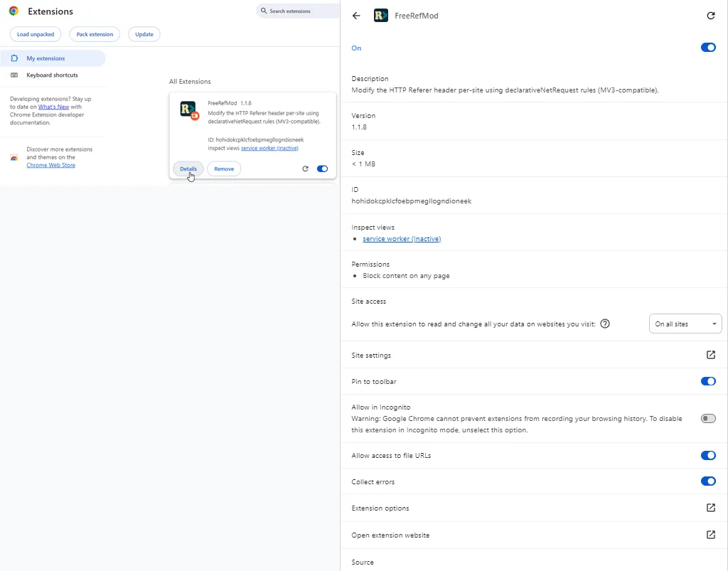Image resolution: width=728 pixels, height=571 pixels.
Task: Open Site settings external link icon
Action: (x=710, y=355)
